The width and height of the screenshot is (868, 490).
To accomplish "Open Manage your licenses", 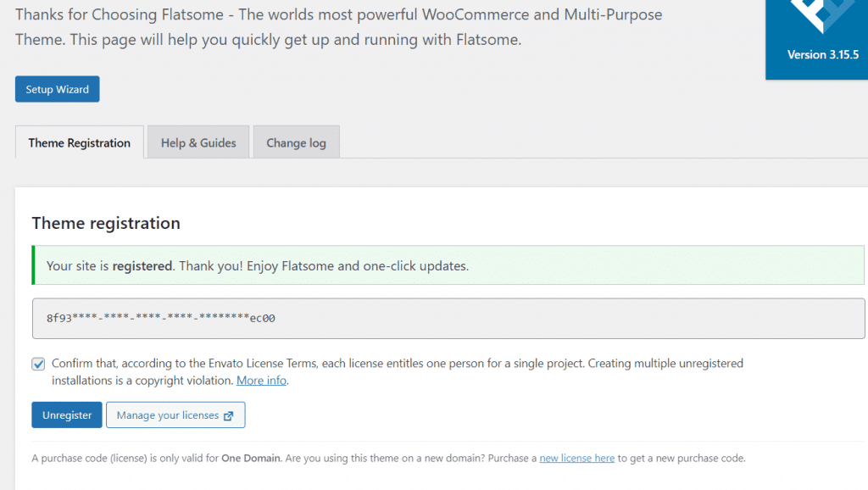I will pos(168,415).
